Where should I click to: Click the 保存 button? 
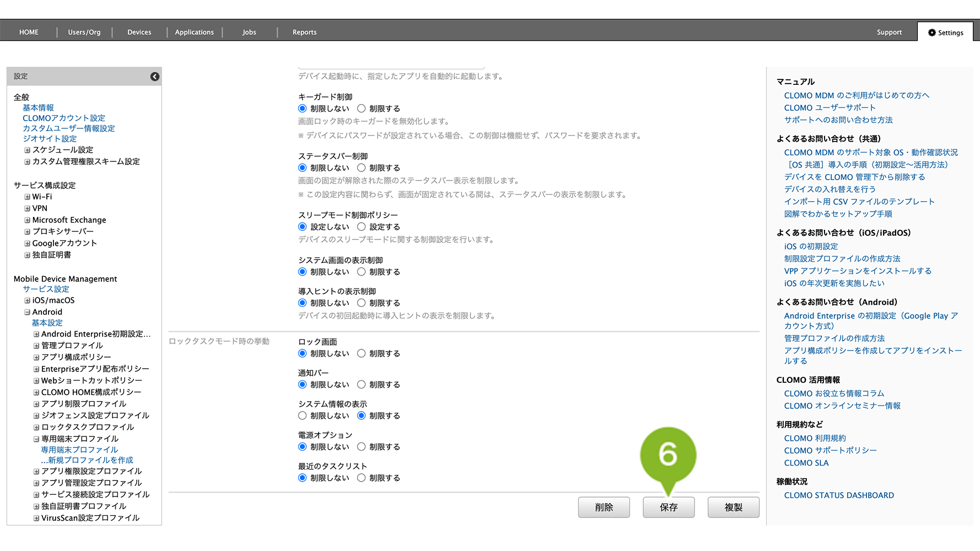click(x=668, y=507)
